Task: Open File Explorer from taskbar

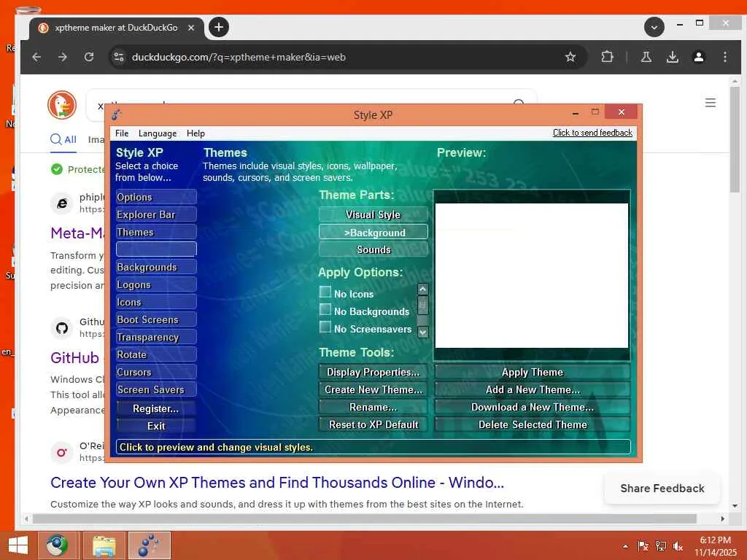Action: point(104,545)
